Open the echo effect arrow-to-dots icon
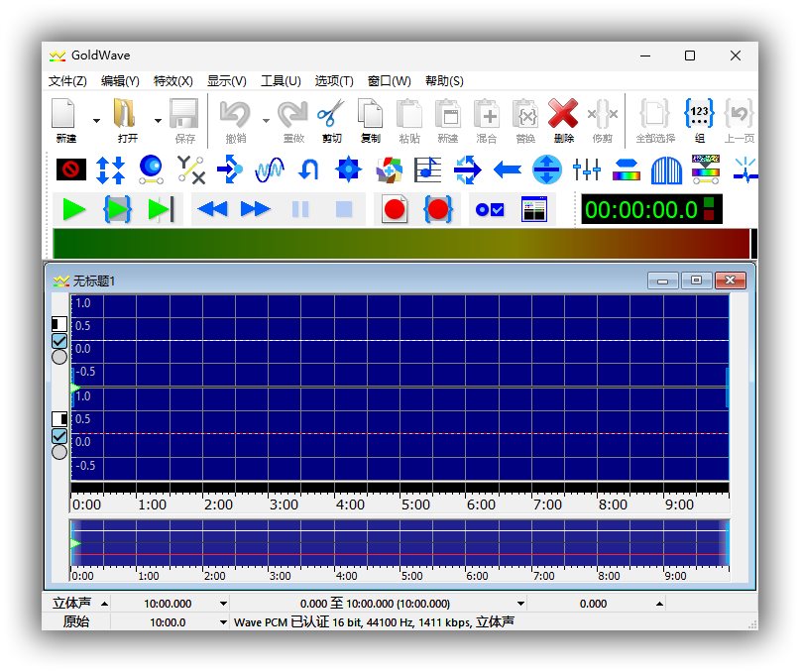 pyautogui.click(x=230, y=169)
